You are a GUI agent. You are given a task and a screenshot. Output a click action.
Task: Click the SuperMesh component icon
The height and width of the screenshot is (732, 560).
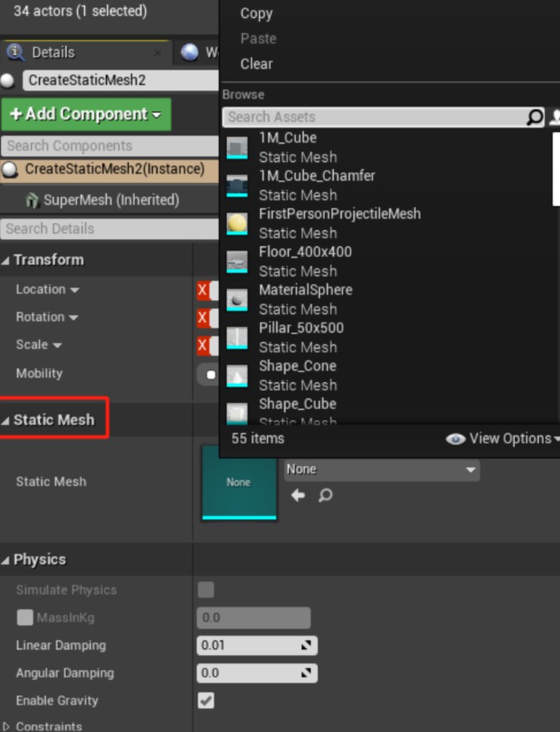tap(31, 199)
